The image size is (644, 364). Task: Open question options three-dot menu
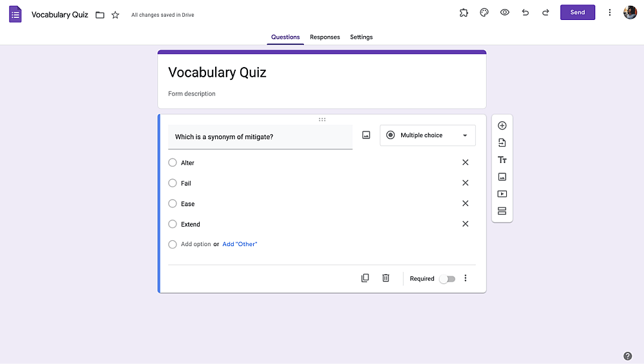pyautogui.click(x=466, y=278)
